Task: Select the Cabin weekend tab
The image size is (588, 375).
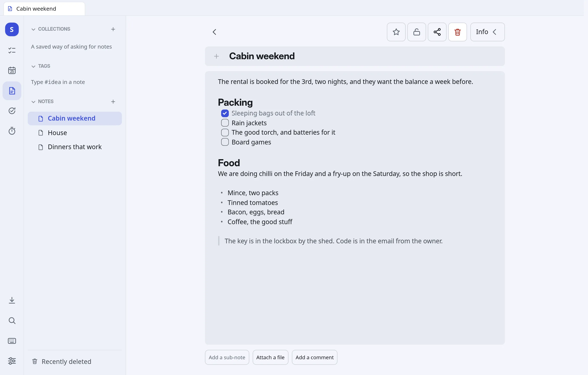Action: point(44,9)
